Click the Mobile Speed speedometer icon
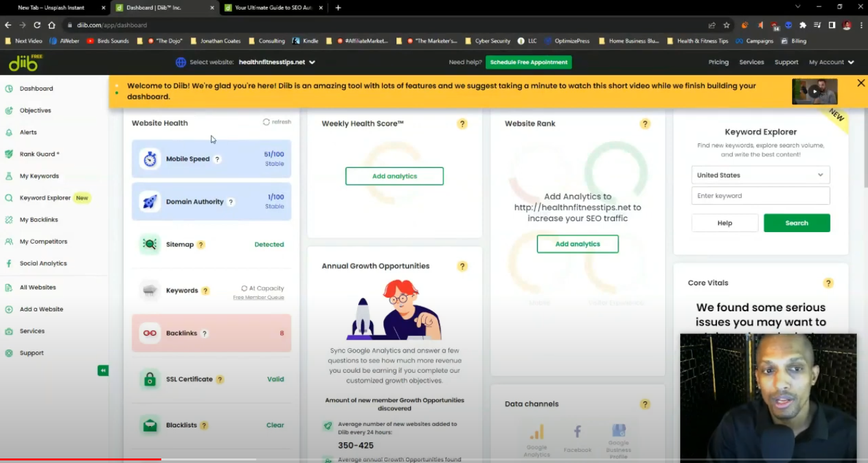868x463 pixels. [x=149, y=158]
